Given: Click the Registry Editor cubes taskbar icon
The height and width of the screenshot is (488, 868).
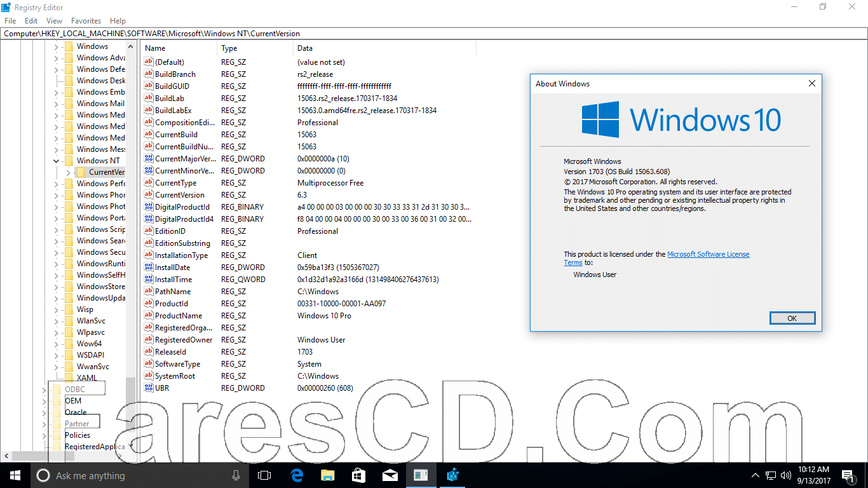Looking at the screenshot, I should [x=452, y=475].
